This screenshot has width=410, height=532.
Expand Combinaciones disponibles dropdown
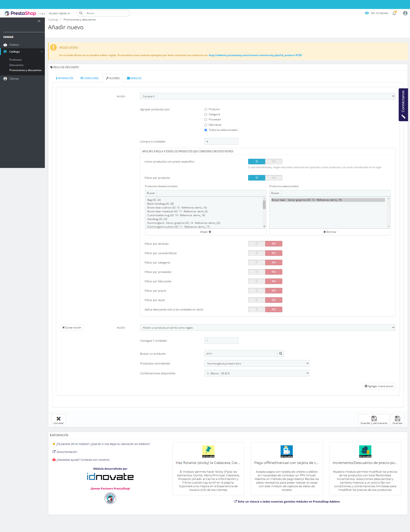click(x=257, y=373)
